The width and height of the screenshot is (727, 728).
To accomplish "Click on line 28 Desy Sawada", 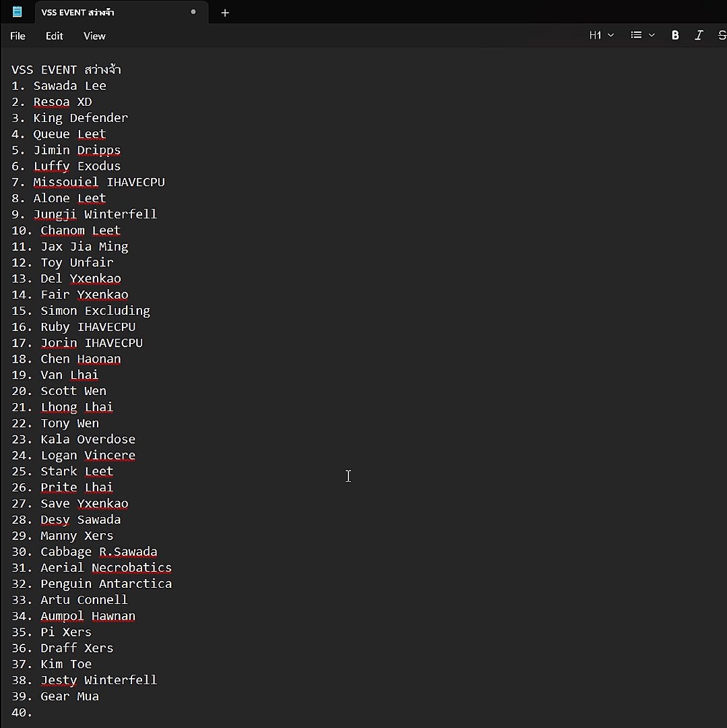I will pyautogui.click(x=66, y=520).
